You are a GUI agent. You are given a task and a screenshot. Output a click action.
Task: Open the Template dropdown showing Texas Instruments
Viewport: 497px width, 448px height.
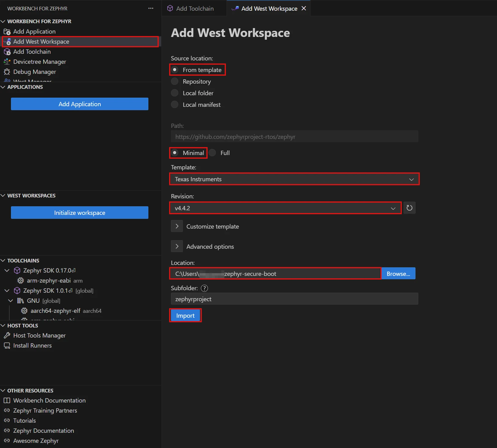point(295,179)
